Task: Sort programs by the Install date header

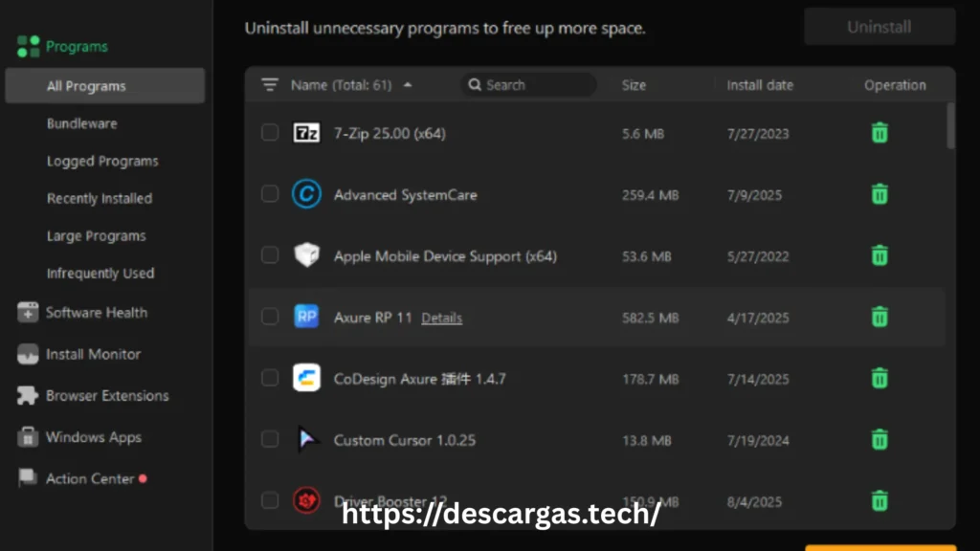Action: (x=760, y=85)
